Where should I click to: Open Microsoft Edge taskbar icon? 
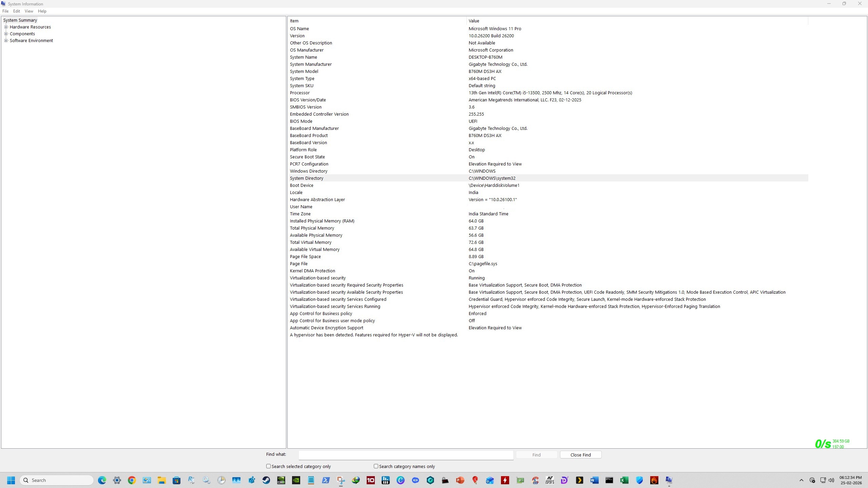[102, 480]
